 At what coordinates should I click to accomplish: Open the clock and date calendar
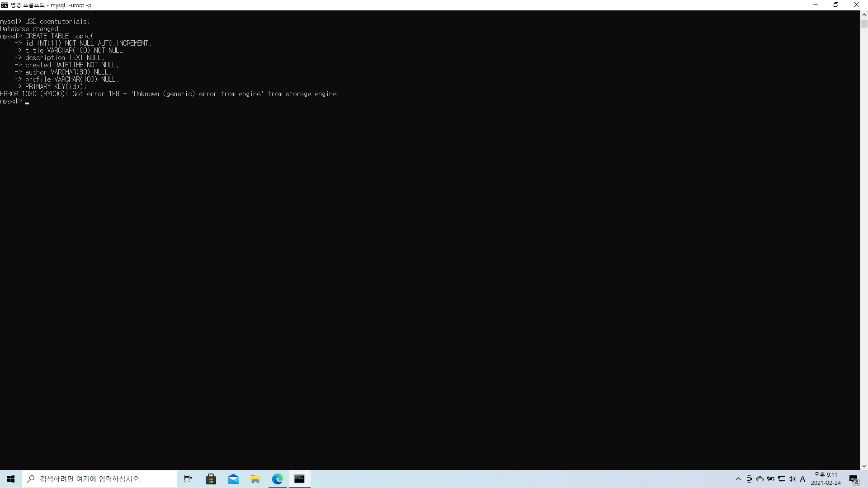coord(826,479)
